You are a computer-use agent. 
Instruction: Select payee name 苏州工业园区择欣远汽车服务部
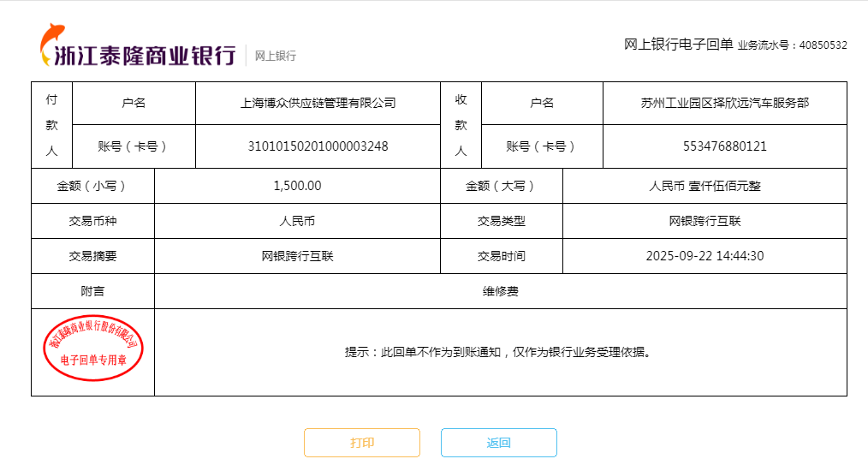tap(724, 103)
